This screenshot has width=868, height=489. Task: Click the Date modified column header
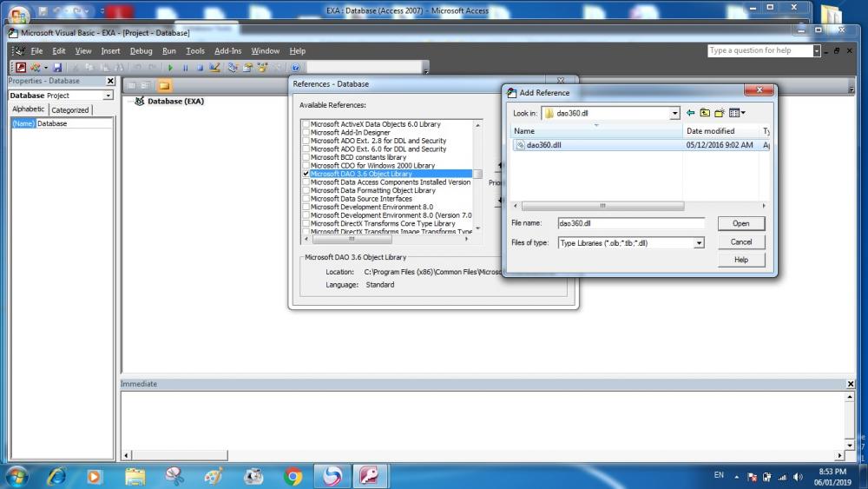720,130
